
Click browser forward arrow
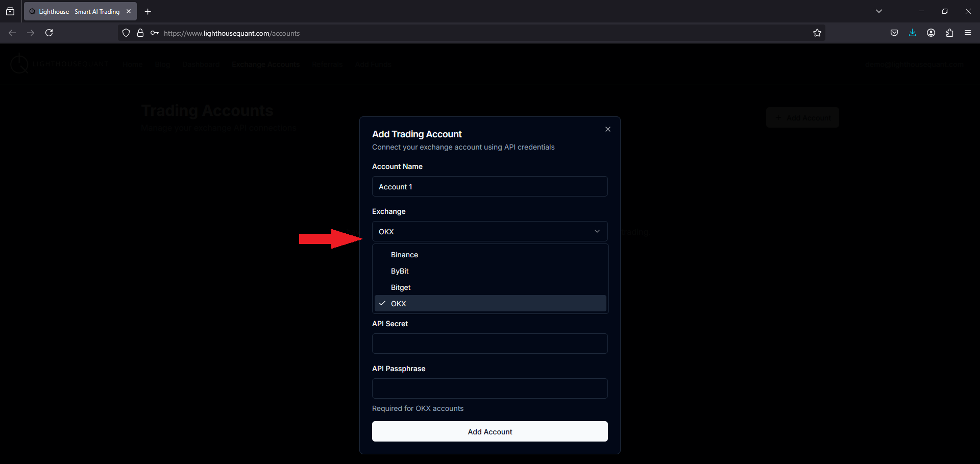point(31,33)
